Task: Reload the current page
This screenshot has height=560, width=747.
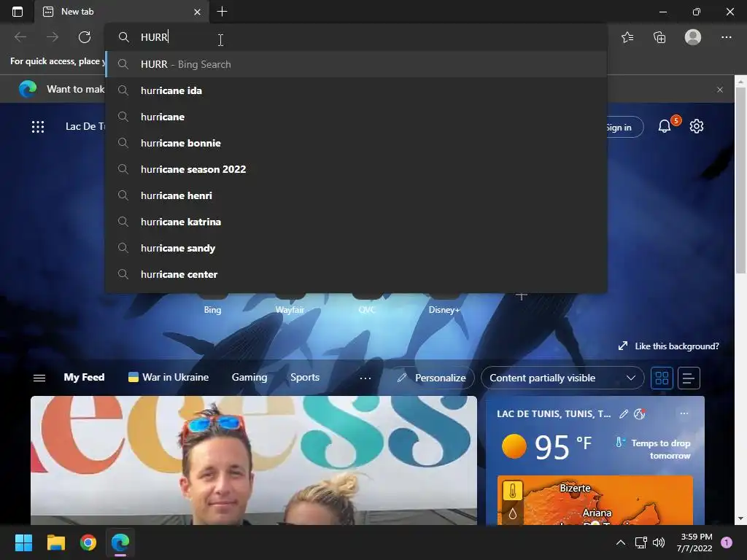Action: [x=85, y=37]
